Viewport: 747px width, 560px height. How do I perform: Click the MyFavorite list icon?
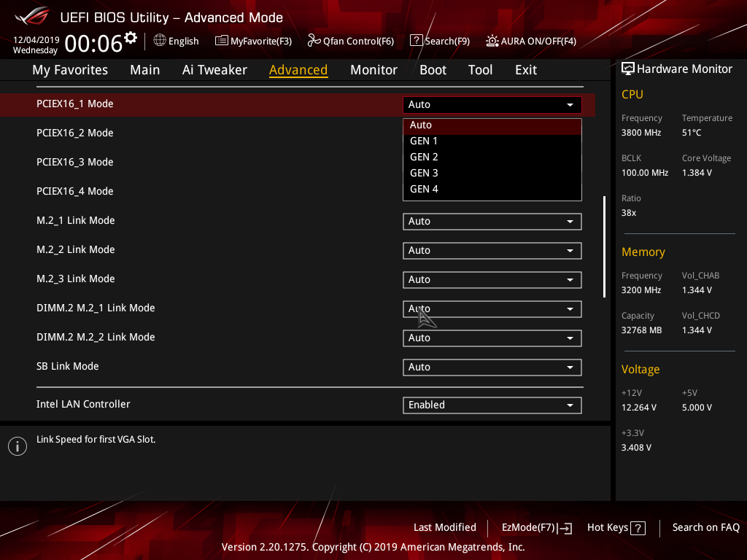point(221,41)
